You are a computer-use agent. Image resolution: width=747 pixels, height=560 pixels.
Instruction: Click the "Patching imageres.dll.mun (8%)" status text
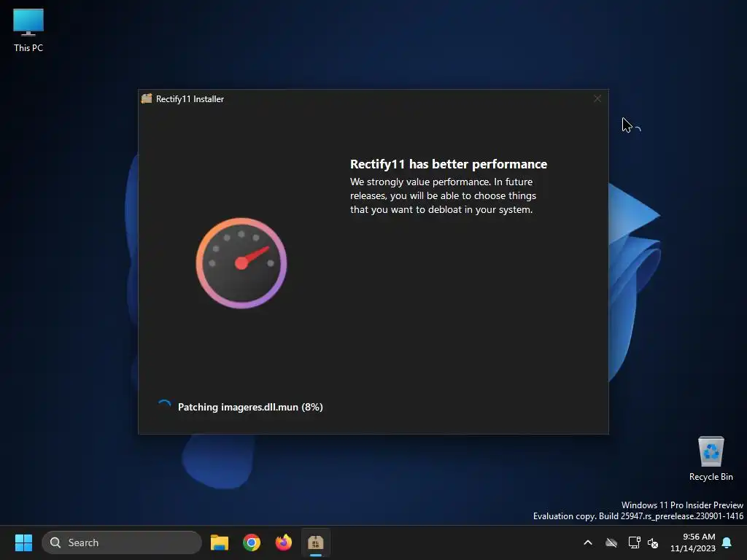pos(250,407)
